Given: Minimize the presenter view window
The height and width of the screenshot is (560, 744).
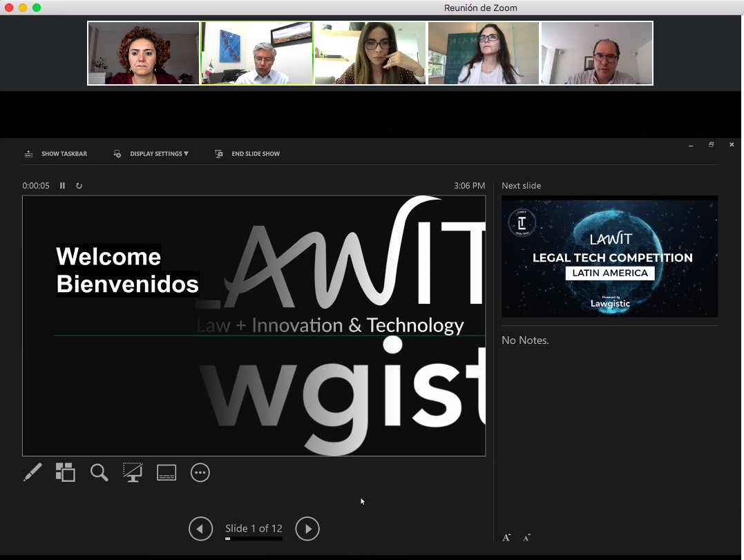Looking at the screenshot, I should click(x=691, y=145).
